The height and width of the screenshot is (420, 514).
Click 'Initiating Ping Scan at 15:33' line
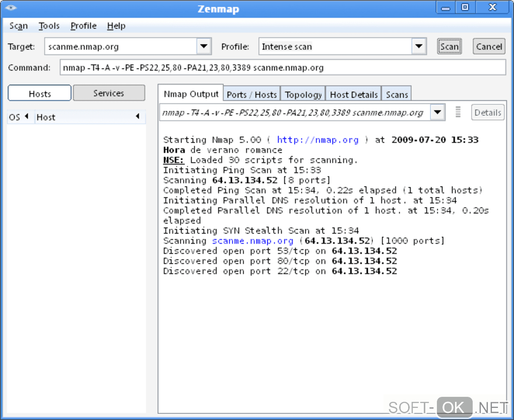(242, 170)
